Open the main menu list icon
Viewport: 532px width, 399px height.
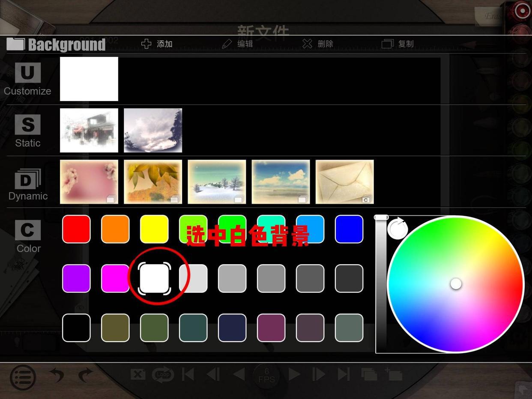(x=23, y=377)
